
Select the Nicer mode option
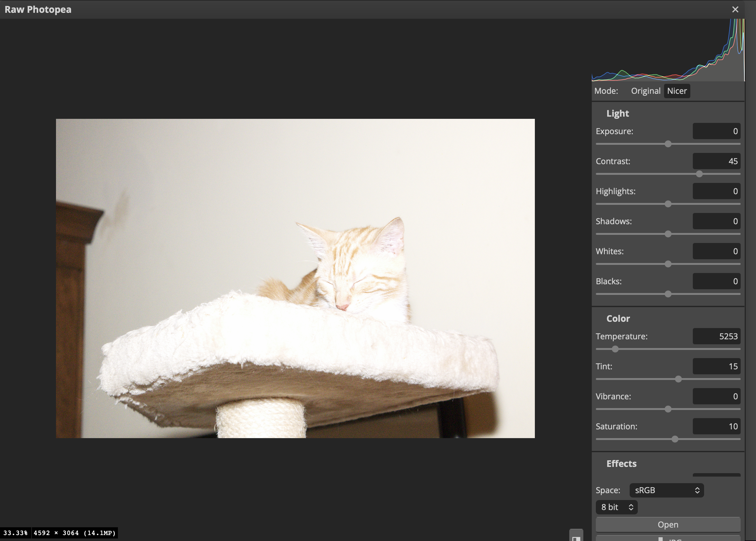click(677, 91)
